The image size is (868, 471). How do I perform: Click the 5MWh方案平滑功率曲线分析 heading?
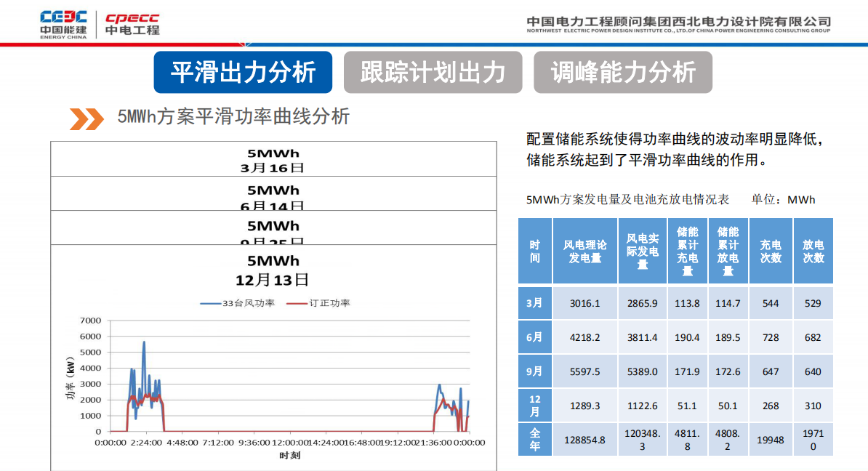pos(233,117)
